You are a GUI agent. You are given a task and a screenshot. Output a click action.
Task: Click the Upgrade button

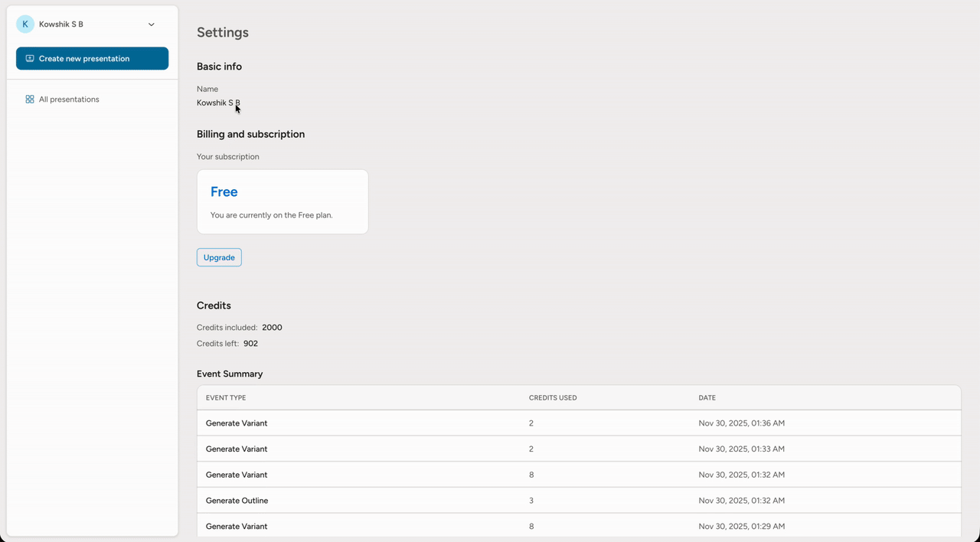point(219,257)
